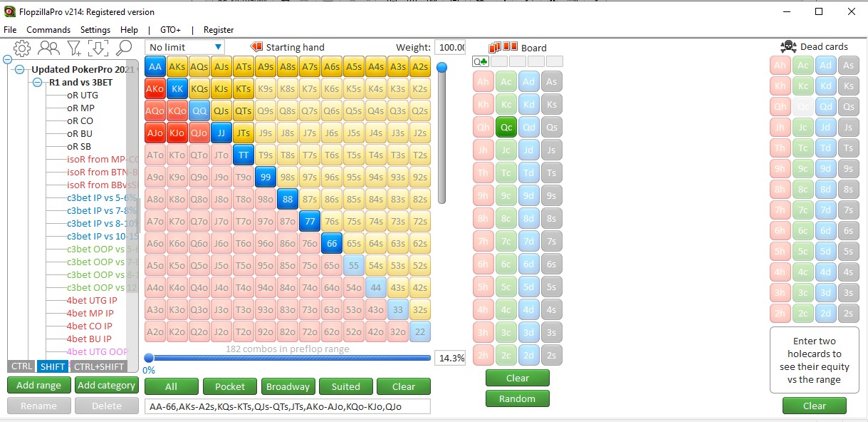Toggle the T9s hand cell
Viewport: 868px width, 422px height.
pyautogui.click(x=266, y=155)
